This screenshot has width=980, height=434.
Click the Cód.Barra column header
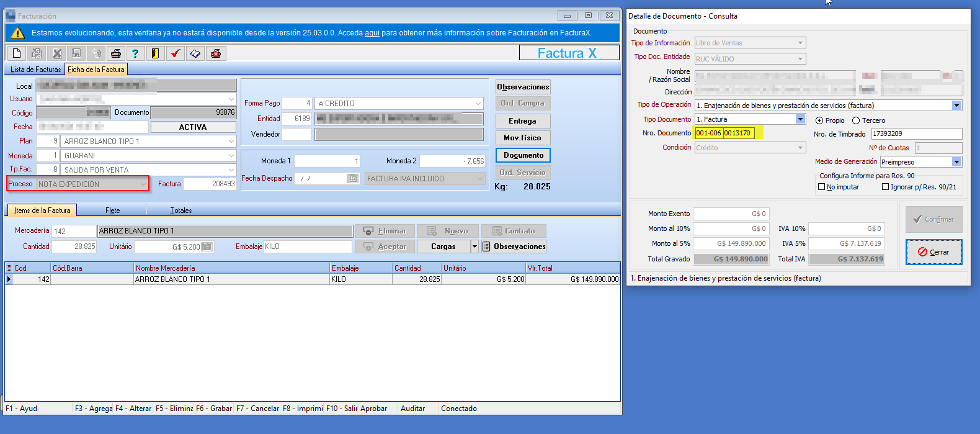pyautogui.click(x=92, y=268)
